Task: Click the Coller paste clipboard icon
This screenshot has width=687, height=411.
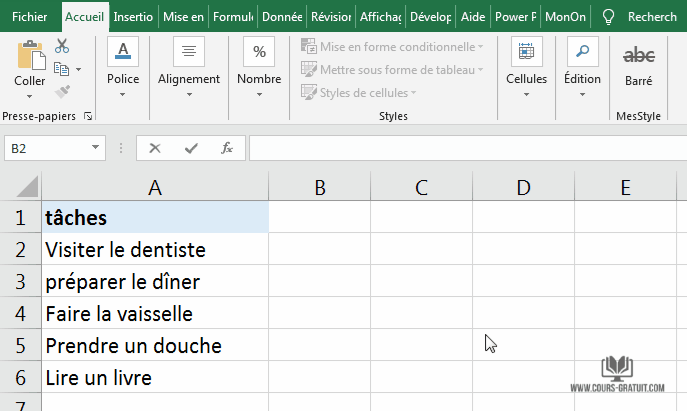Action: pos(31,55)
